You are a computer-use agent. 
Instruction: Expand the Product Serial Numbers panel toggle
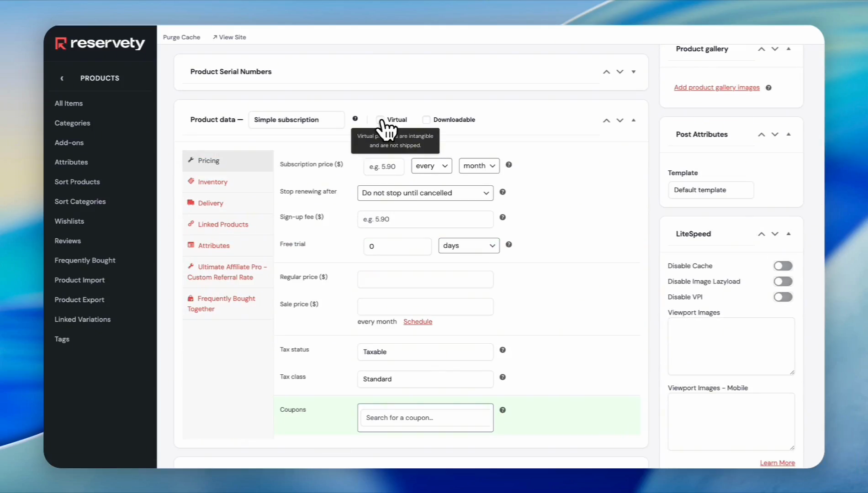(x=634, y=72)
